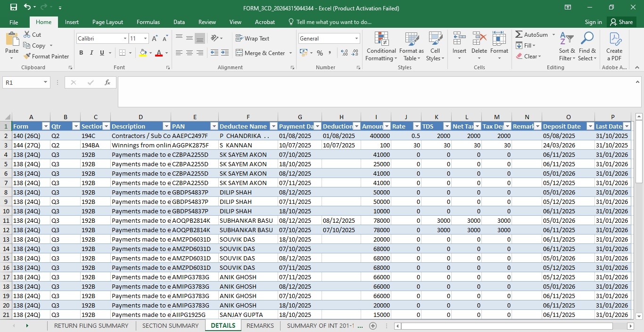The height and width of the screenshot is (332, 644).
Task: Toggle Italic formatting
Action: pyautogui.click(x=91, y=53)
